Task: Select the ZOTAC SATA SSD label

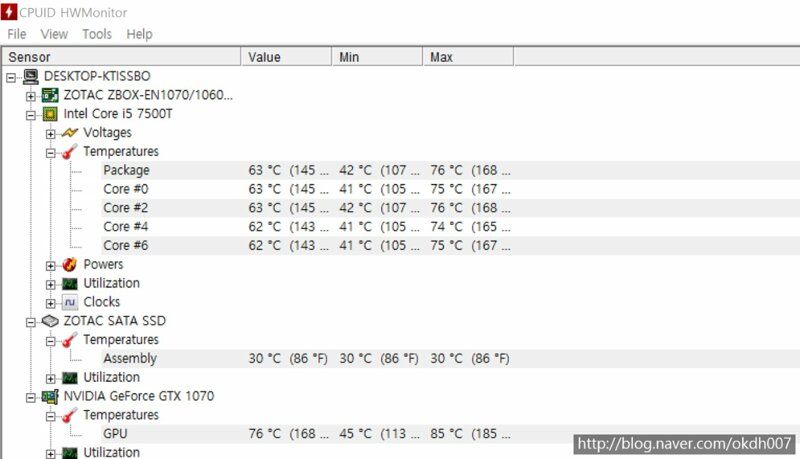Action: (x=115, y=321)
